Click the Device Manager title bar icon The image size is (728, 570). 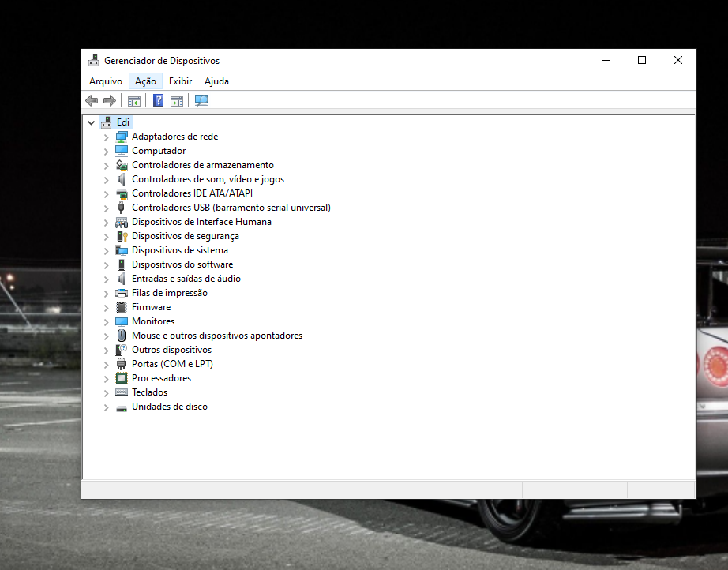click(x=94, y=60)
